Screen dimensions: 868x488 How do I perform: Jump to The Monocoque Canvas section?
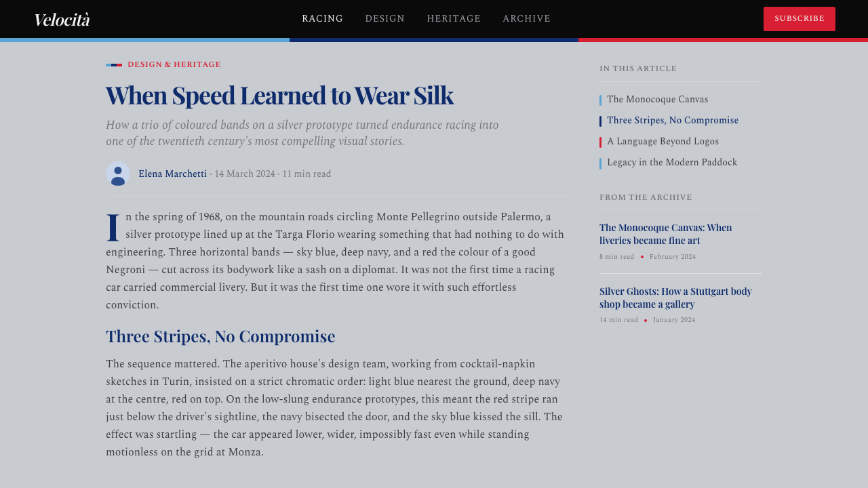click(x=657, y=100)
